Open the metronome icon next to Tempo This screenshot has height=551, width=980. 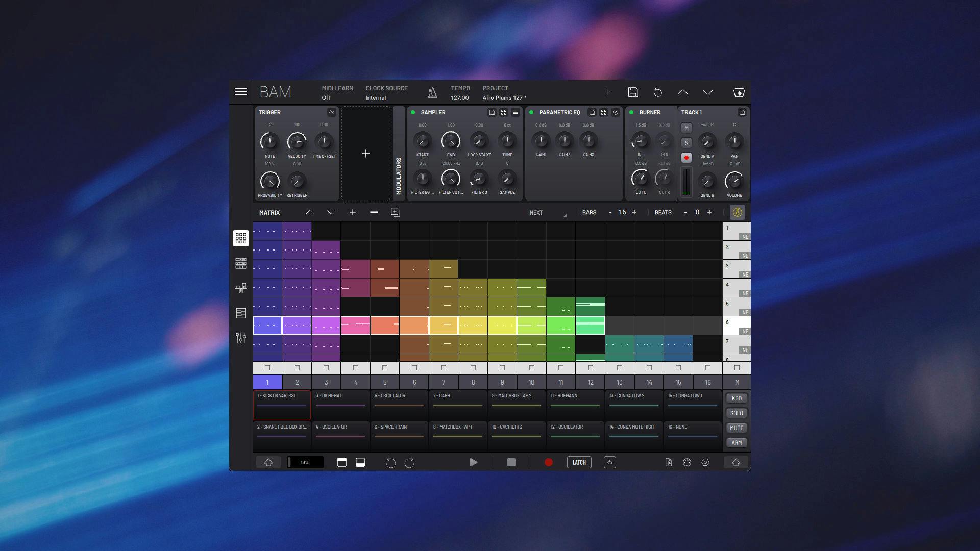click(x=432, y=92)
